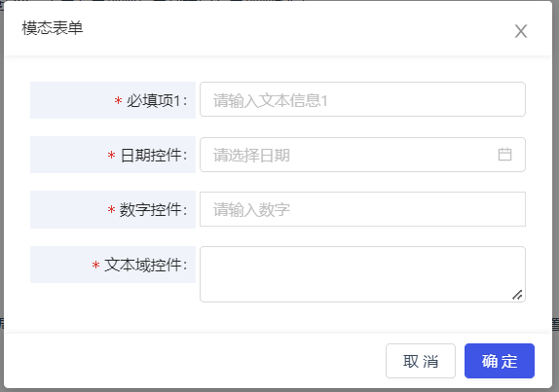Image resolution: width=559 pixels, height=392 pixels.
Task: Click the 模态表单 dialog title
Action: click(53, 28)
